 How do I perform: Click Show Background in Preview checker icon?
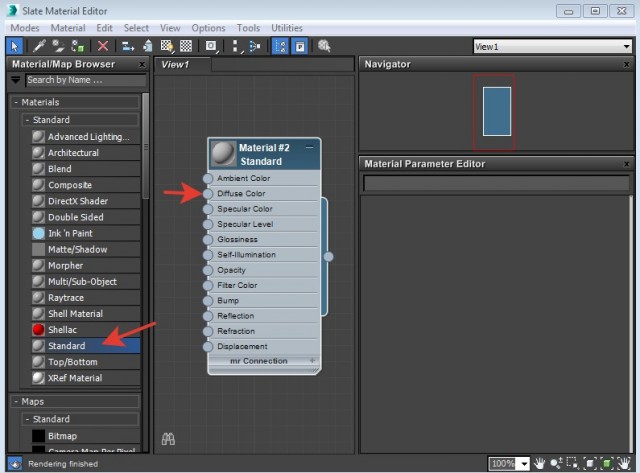186,46
